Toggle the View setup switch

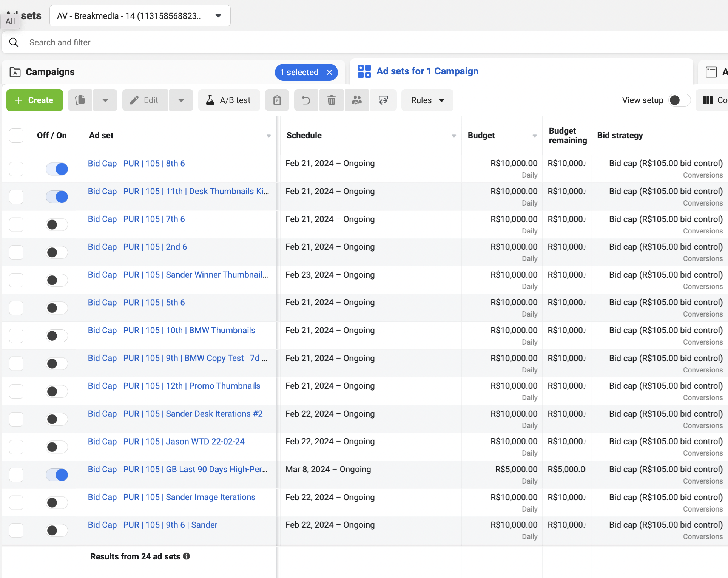pyautogui.click(x=679, y=100)
